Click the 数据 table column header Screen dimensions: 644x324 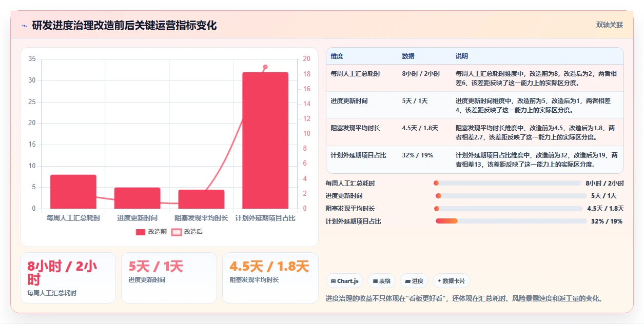(x=408, y=56)
